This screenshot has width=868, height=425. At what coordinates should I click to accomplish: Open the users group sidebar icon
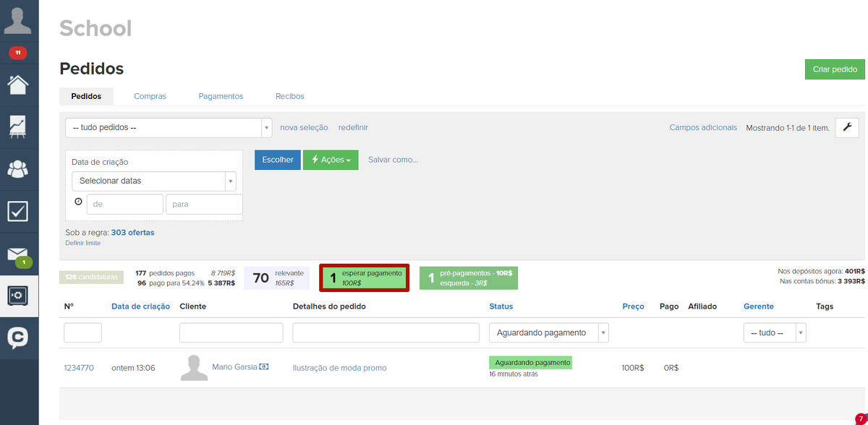coord(18,169)
